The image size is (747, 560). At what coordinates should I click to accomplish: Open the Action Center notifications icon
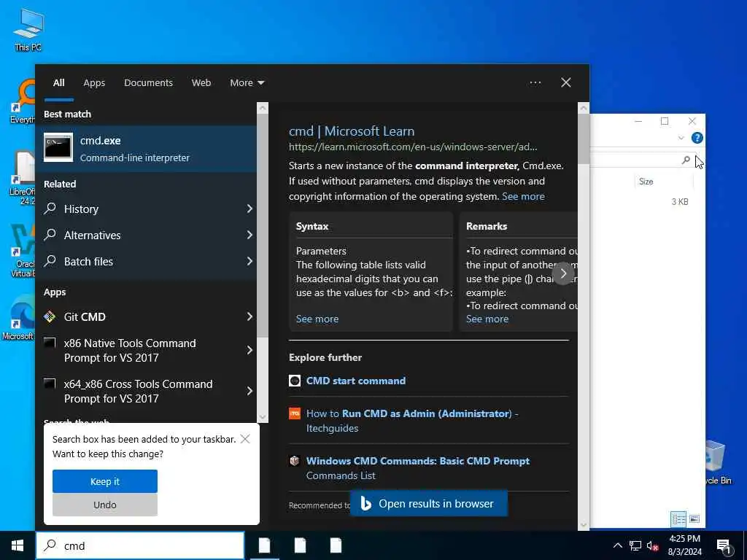point(724,547)
